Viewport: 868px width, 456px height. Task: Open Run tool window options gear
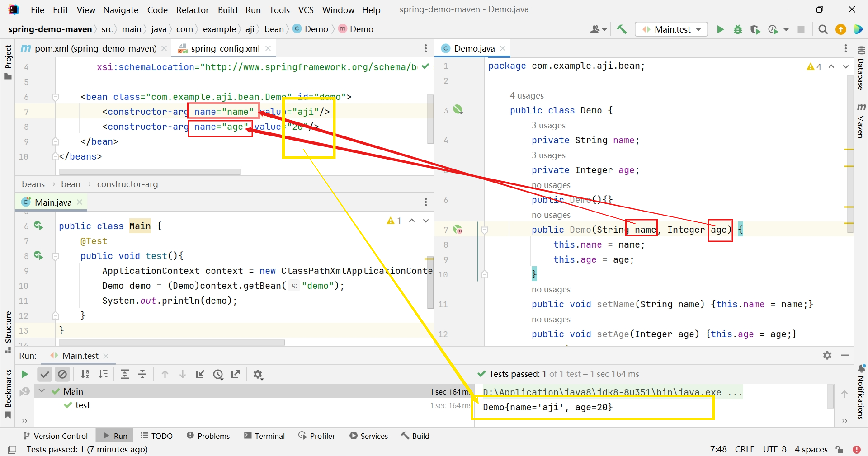tap(827, 355)
